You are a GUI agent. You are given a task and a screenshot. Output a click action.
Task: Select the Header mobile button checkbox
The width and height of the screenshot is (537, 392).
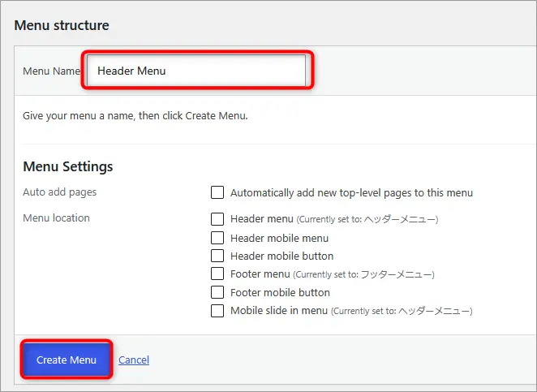[x=217, y=256]
